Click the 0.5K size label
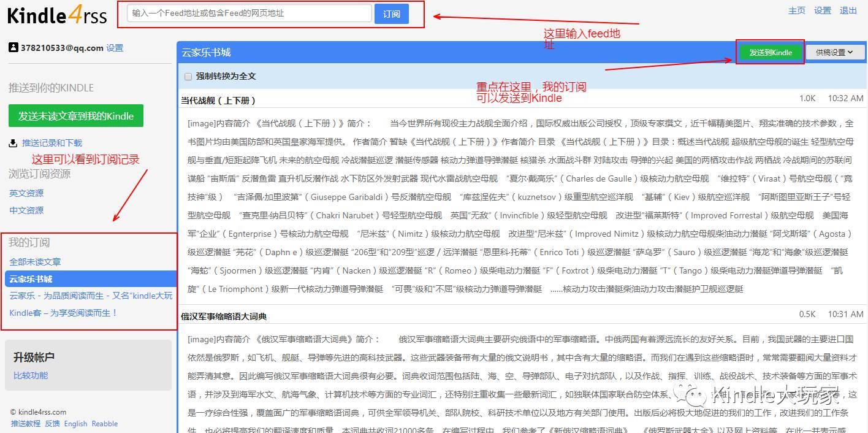 click(807, 314)
